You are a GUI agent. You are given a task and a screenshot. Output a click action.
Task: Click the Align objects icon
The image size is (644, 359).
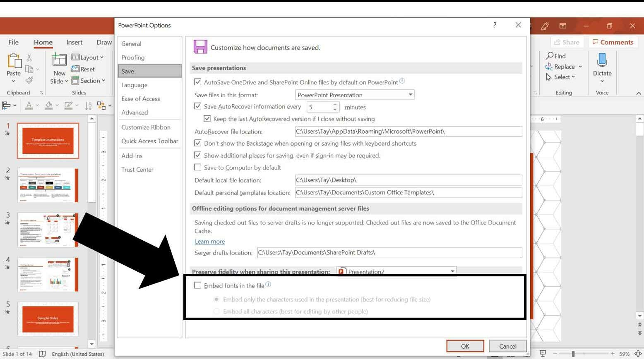pyautogui.click(x=7, y=105)
